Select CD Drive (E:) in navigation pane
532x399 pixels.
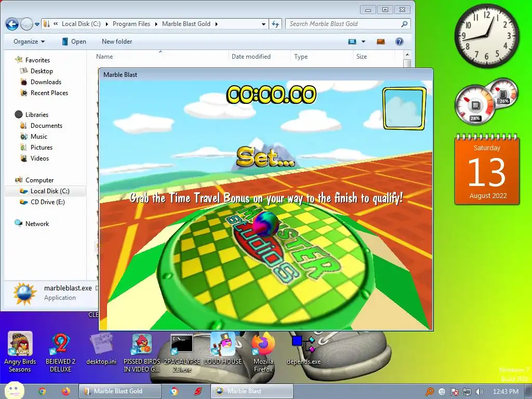(47, 202)
